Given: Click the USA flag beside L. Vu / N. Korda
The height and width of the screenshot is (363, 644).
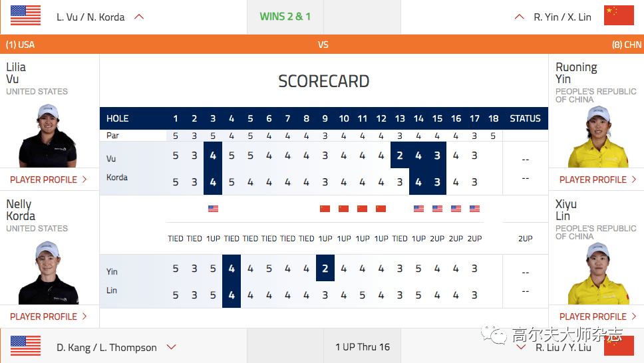Looking at the screenshot, I should point(25,15).
